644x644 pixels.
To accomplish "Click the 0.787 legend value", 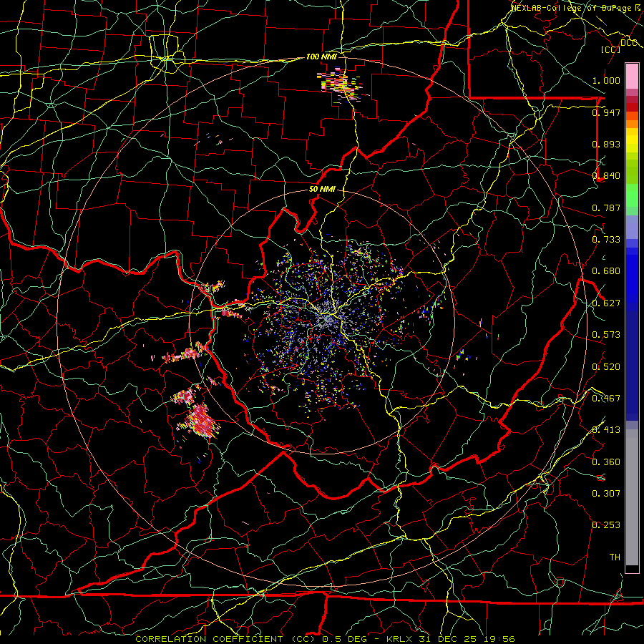I will click(x=606, y=208).
